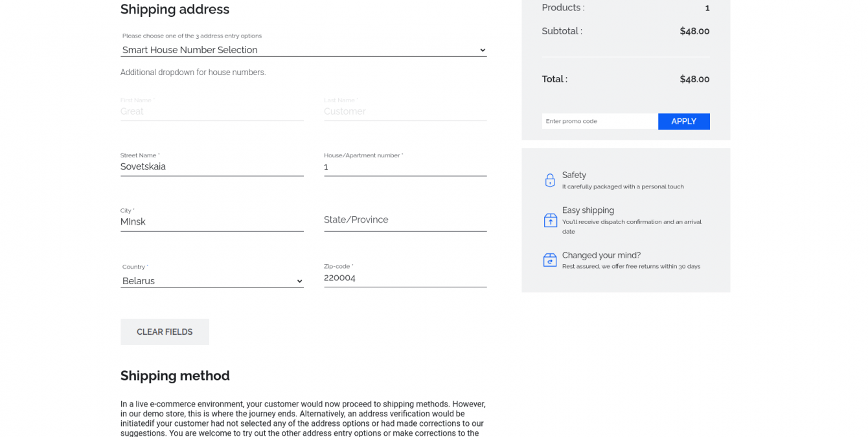
Task: Expand the Country dropdown showing Belarus
Action: [211, 281]
